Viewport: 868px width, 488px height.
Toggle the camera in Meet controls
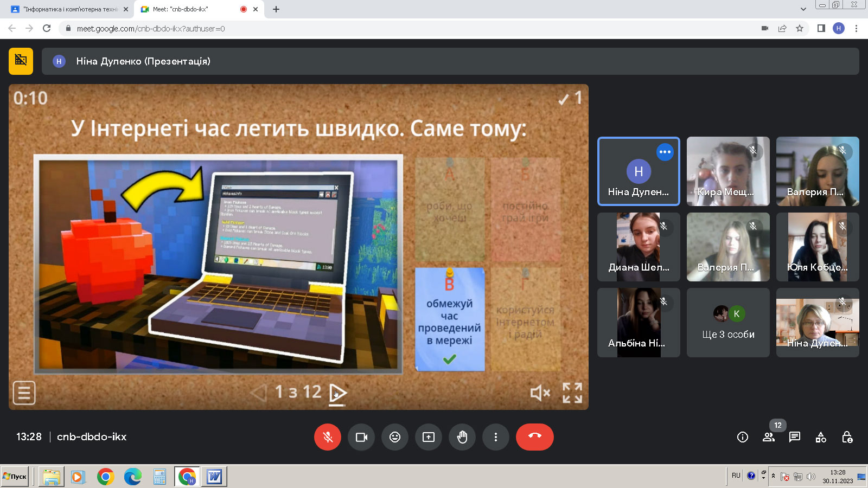(361, 437)
